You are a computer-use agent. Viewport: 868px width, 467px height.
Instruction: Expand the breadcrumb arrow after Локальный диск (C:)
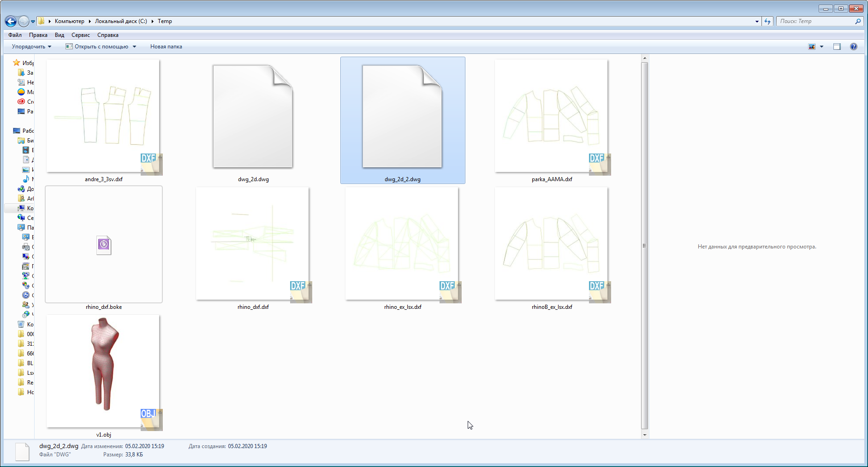(152, 21)
